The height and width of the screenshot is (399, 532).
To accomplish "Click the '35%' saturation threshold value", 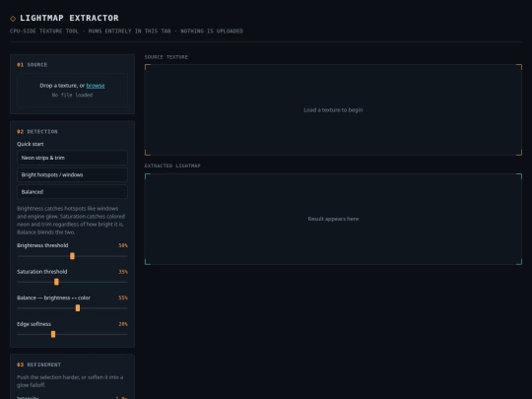I will [x=123, y=272].
